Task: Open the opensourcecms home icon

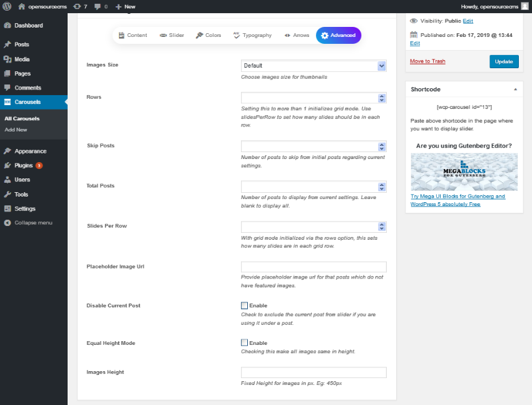Action: (21, 6)
